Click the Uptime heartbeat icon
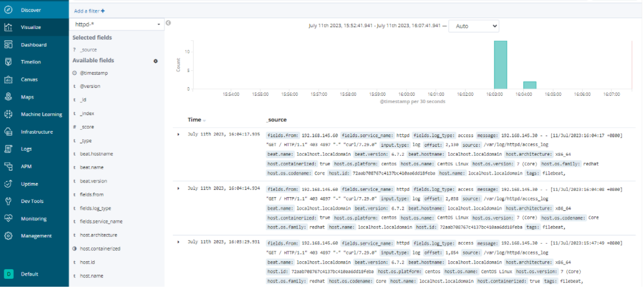Viewport: 644px width, 289px height. (8, 184)
